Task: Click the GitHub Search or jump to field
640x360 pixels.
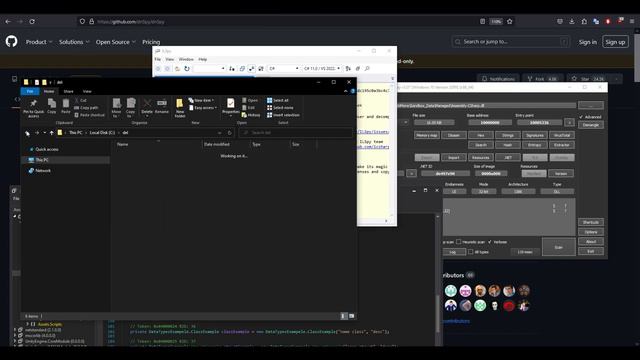Action: (x=511, y=42)
